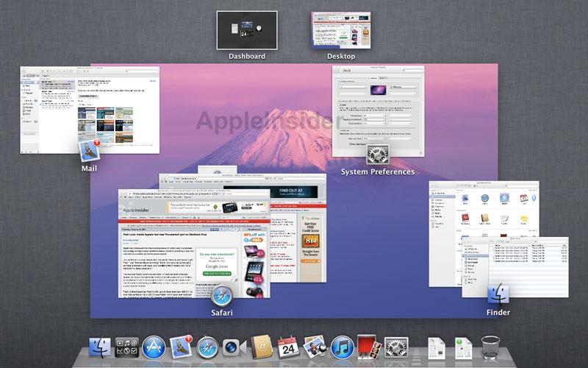Open Mail icon in the Dock
Image resolution: width=588 pixels, height=368 pixels.
[x=181, y=347]
